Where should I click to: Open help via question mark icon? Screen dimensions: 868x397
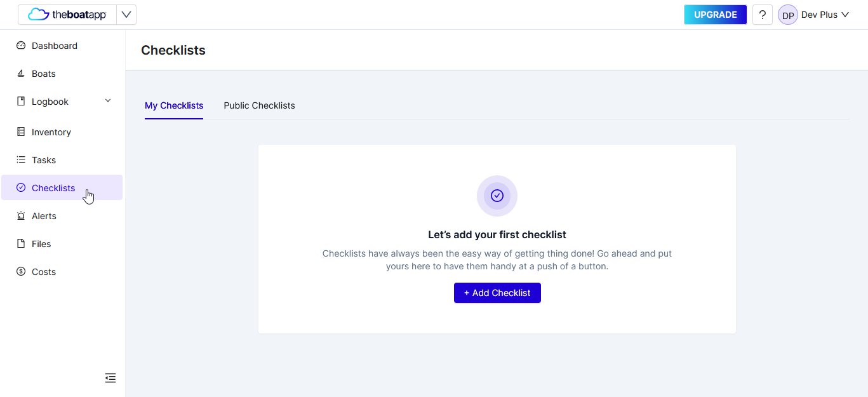763,15
